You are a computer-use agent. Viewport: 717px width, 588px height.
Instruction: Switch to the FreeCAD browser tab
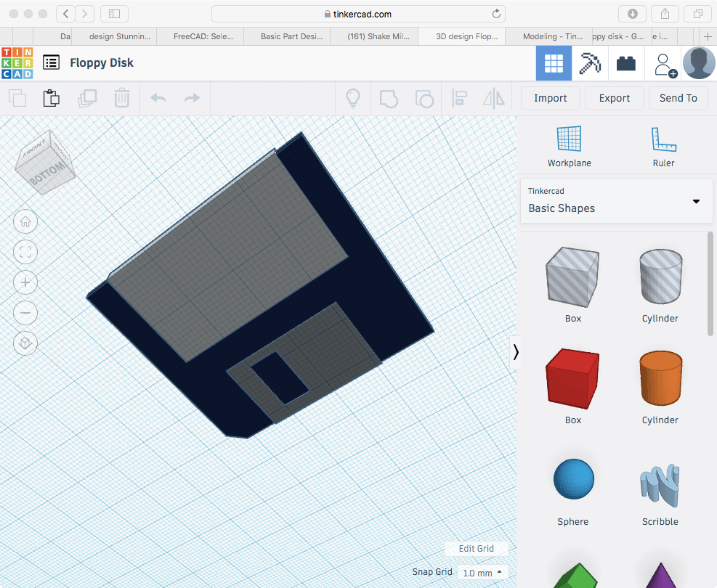click(201, 36)
